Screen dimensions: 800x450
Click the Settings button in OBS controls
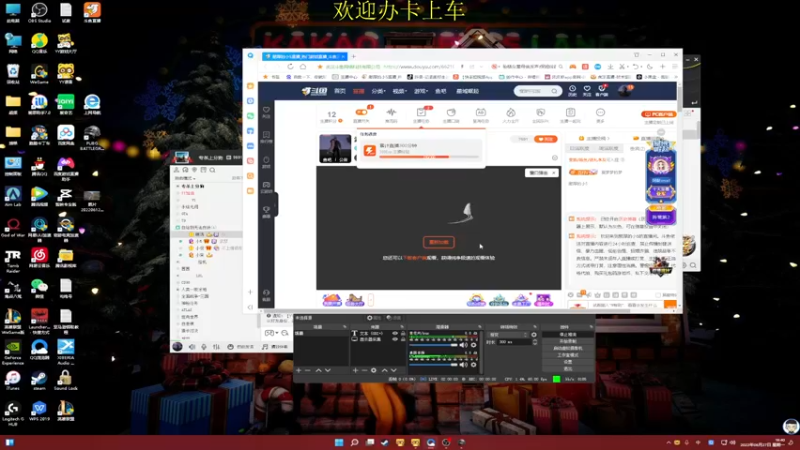tap(568, 362)
